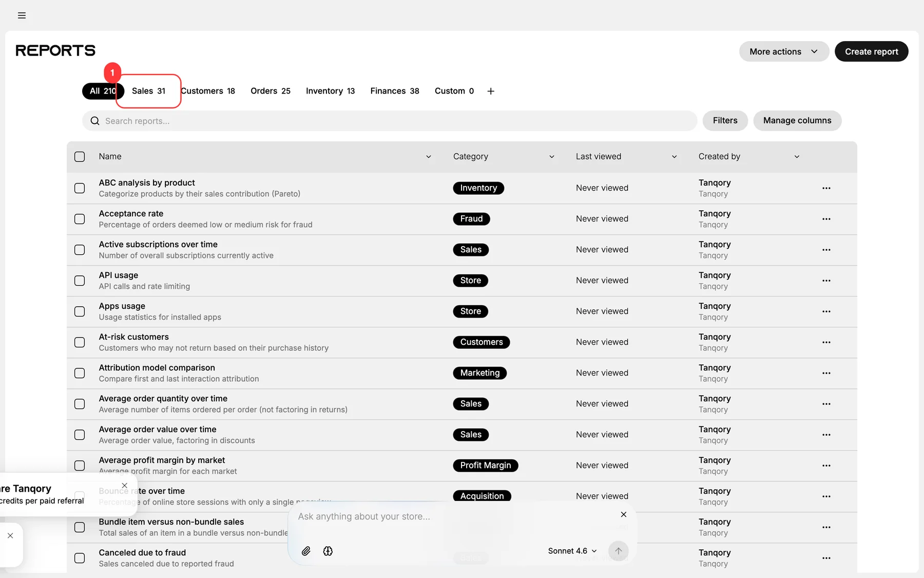Open the Inventory reports tab
Image resolution: width=924 pixels, height=578 pixels.
pos(330,91)
